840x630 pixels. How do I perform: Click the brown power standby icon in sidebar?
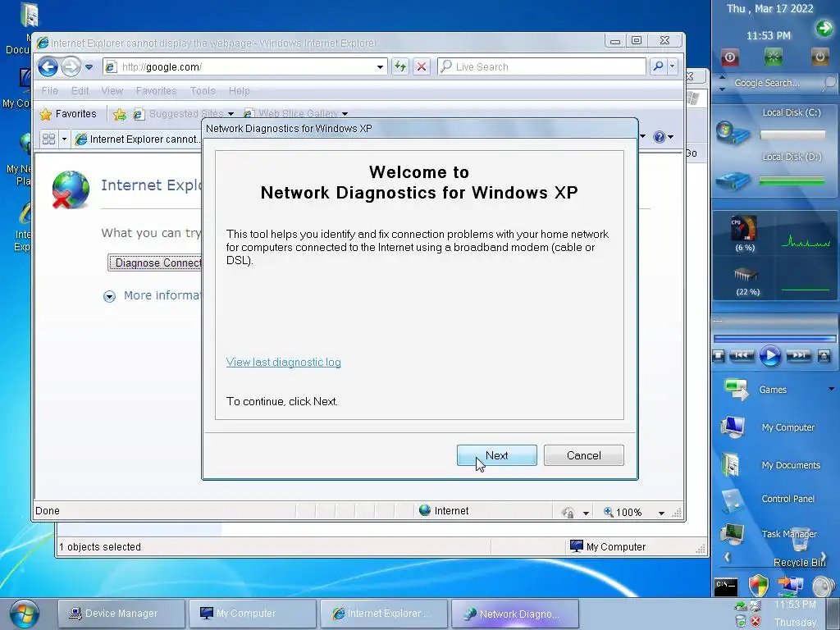(819, 57)
